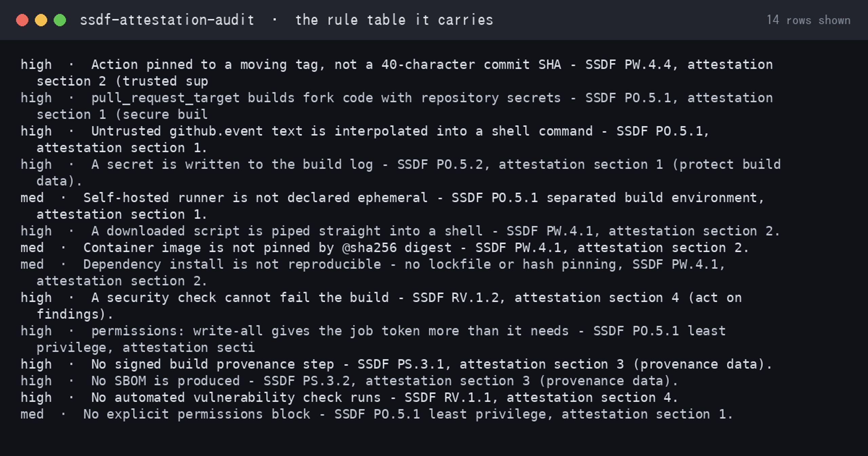Click the yellow minimize window button
The image size is (868, 456).
pos(41,20)
